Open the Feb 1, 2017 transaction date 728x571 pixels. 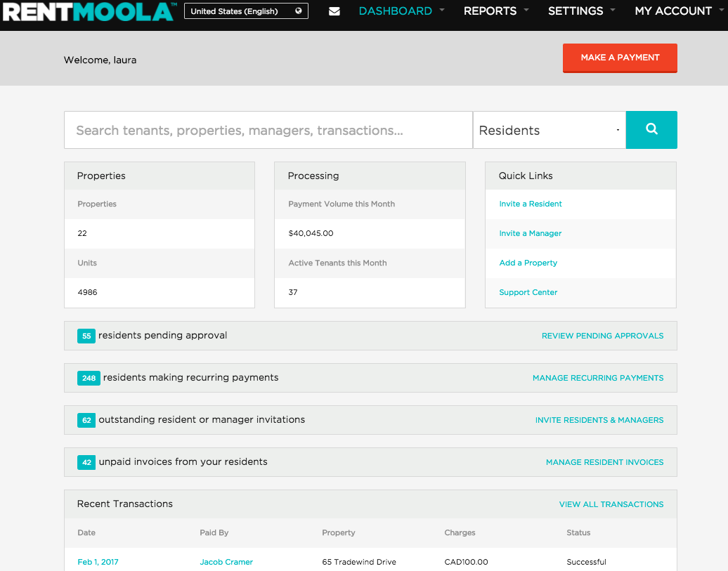point(98,562)
